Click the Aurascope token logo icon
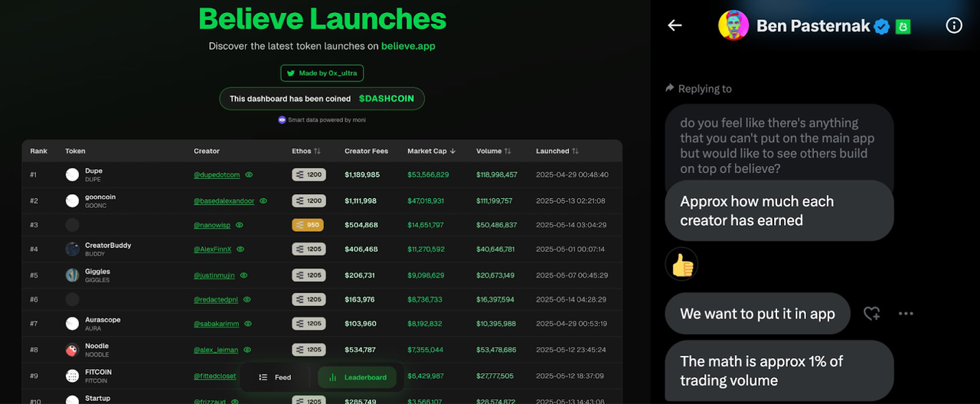 pos(72,324)
